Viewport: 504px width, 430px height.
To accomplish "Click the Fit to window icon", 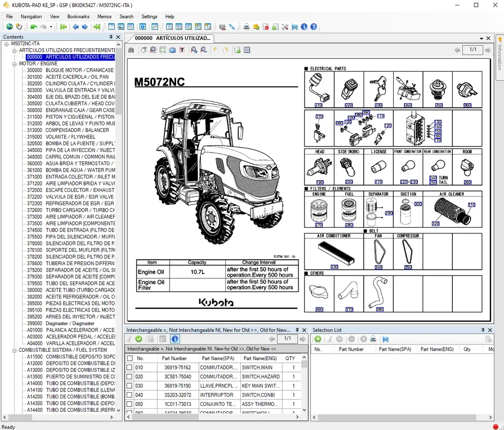I will click(x=162, y=50).
